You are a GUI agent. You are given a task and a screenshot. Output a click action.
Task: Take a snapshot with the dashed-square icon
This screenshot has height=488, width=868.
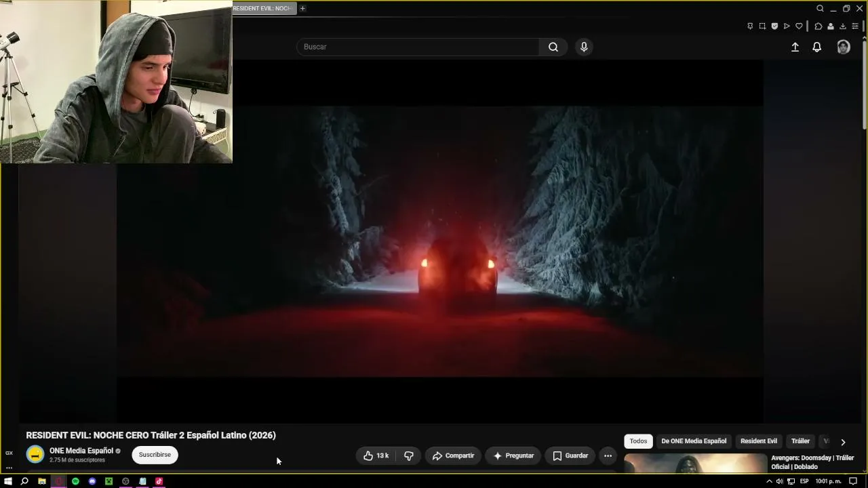click(762, 26)
